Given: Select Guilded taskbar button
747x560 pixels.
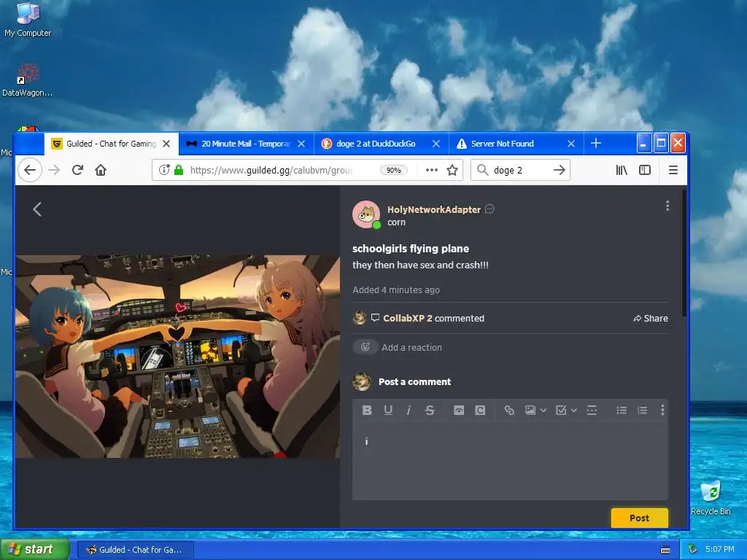Looking at the screenshot, I should [135, 550].
